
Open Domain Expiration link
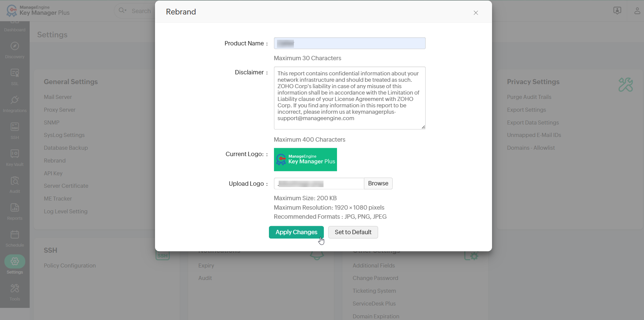pos(376,316)
